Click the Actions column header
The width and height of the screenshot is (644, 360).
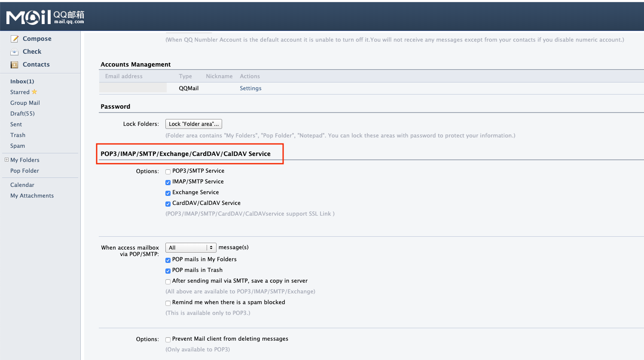(x=250, y=76)
